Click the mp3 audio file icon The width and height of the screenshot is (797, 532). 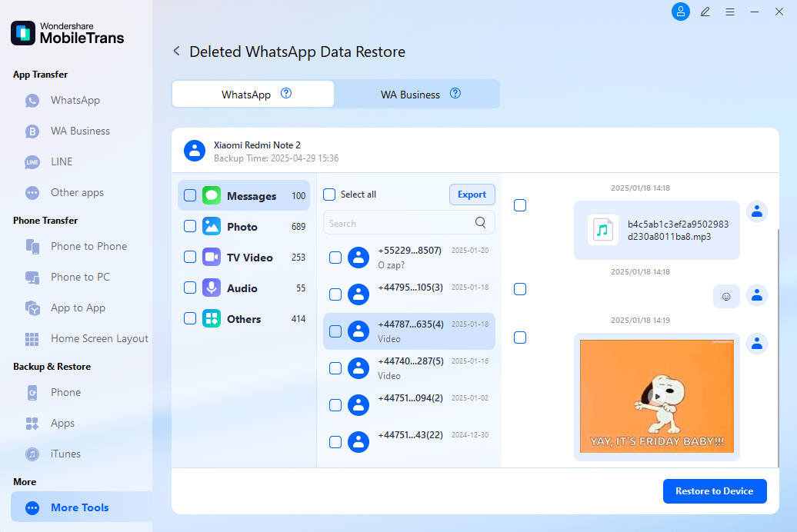[603, 230]
